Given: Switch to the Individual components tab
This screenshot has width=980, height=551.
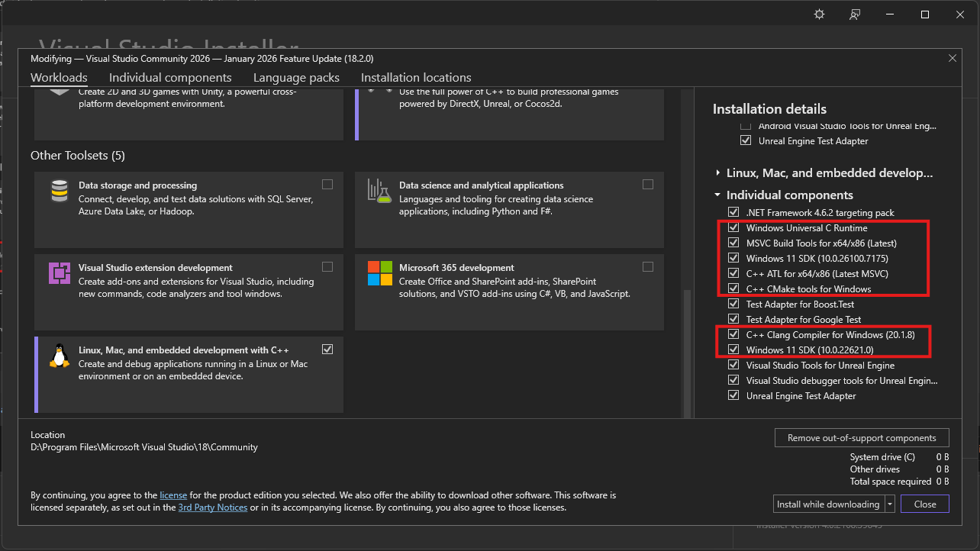Looking at the screenshot, I should coord(170,78).
